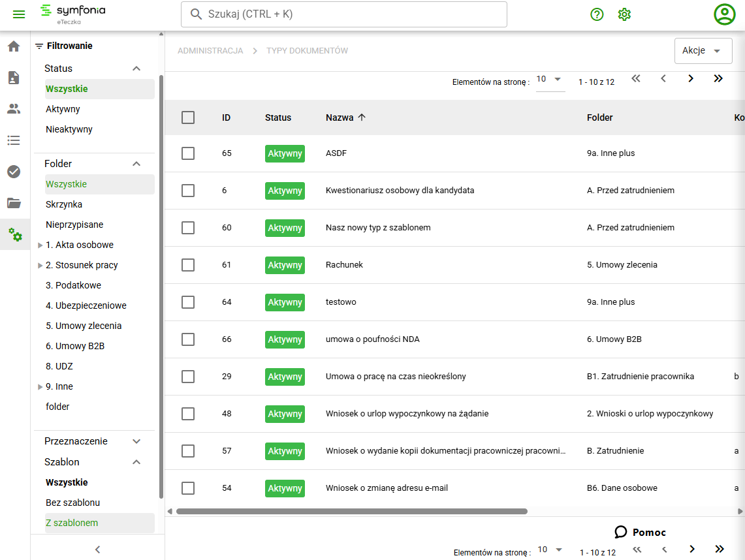Viewport: 745px width, 560px height.
Task: Expand the 2. Stosunek pracy folder
Action: [x=40, y=266]
